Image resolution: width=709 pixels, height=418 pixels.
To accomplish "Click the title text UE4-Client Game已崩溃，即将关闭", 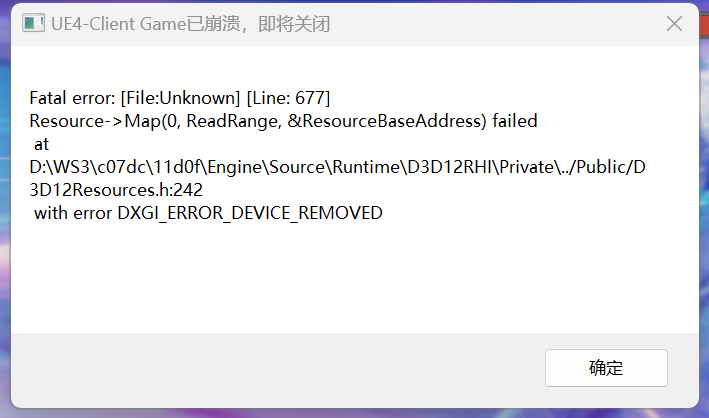I will 190,24.
